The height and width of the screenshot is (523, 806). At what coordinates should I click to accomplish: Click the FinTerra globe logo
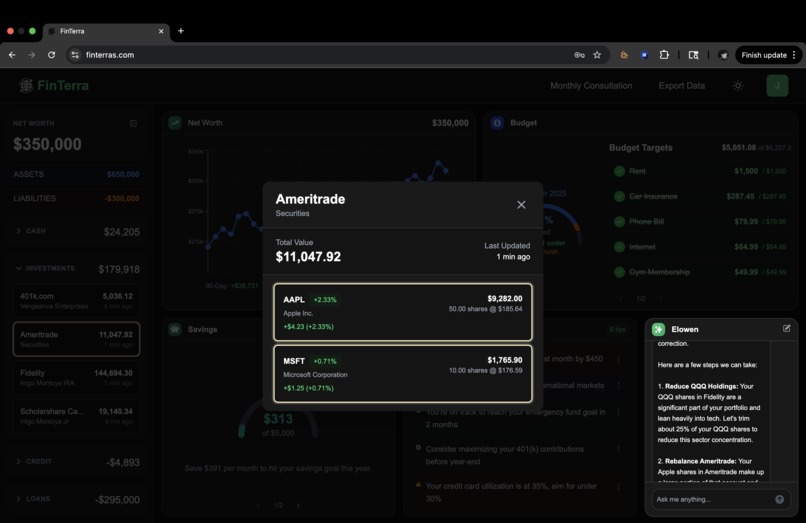tap(26, 85)
